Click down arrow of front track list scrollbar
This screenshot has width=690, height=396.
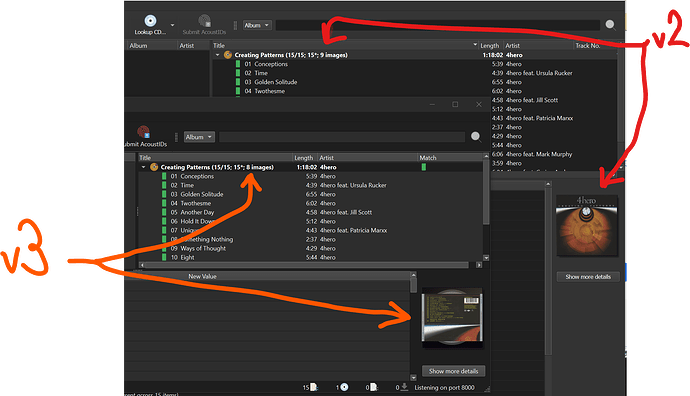(486, 258)
